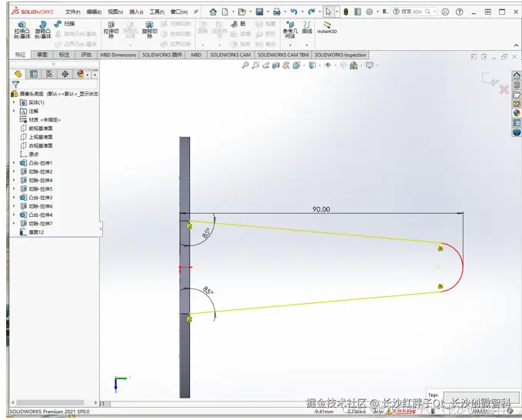Viewport: 522px width, 420px height.
Task: Open the 视图(V) View menu
Action: point(115,12)
